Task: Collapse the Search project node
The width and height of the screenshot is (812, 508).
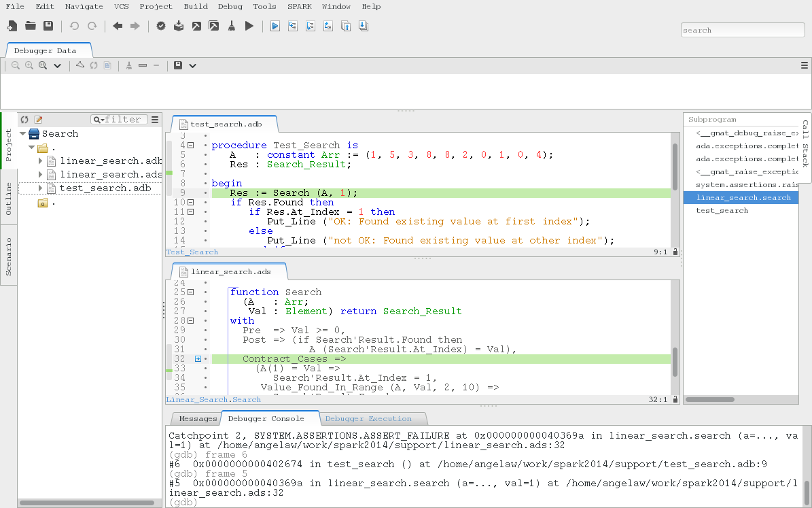Action: (x=23, y=134)
